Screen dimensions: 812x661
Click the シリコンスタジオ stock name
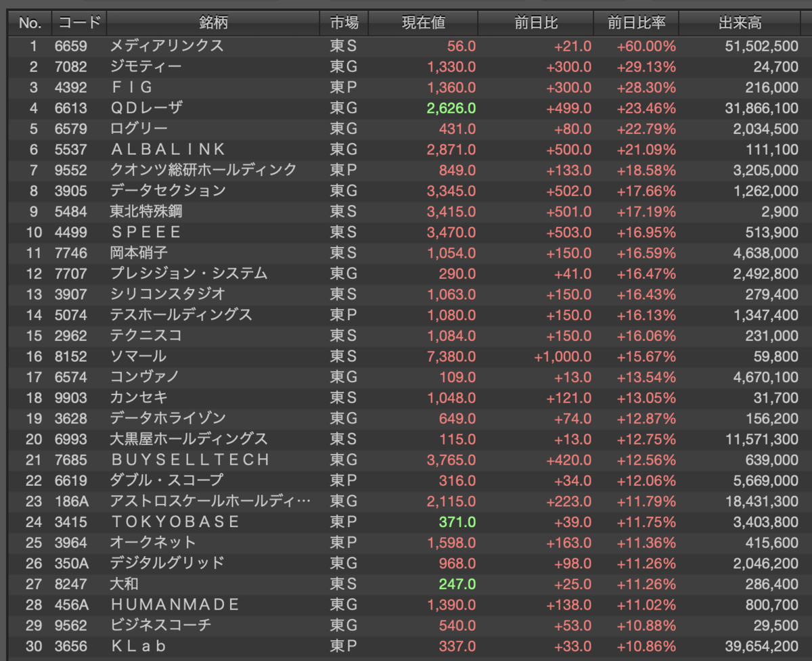click(168, 294)
